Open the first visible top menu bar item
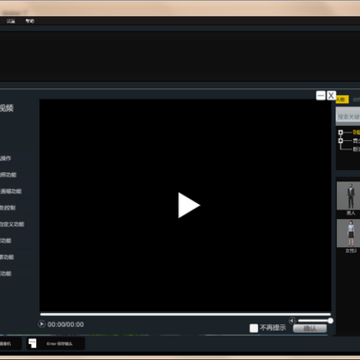The width and height of the screenshot is (360, 360). [x=11, y=21]
